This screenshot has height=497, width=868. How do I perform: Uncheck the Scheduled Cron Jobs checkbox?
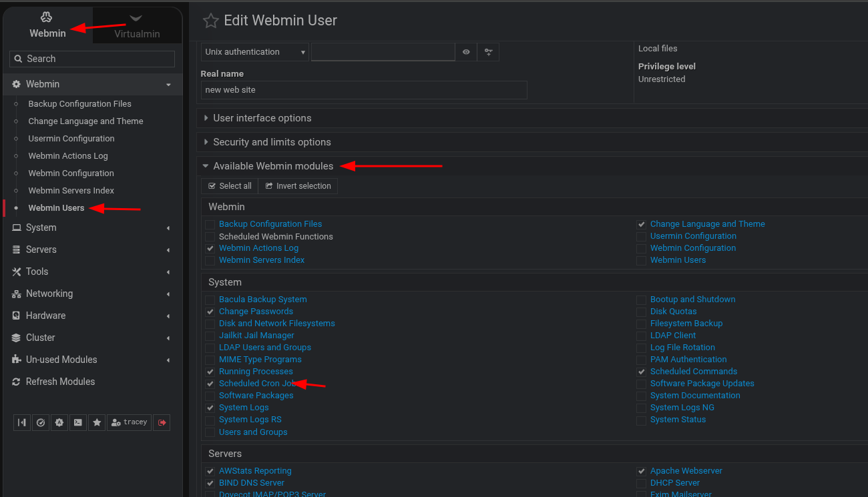point(210,384)
